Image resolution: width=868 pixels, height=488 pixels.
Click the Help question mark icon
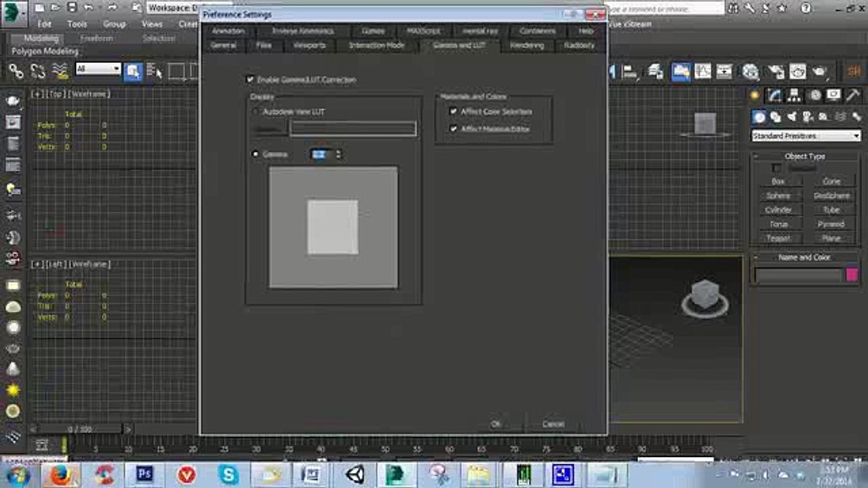click(x=806, y=8)
